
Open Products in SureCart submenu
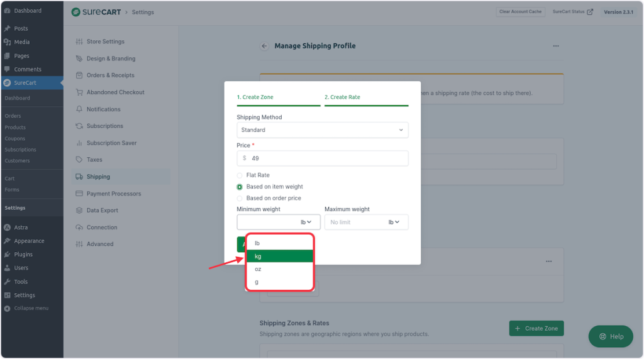coord(15,128)
